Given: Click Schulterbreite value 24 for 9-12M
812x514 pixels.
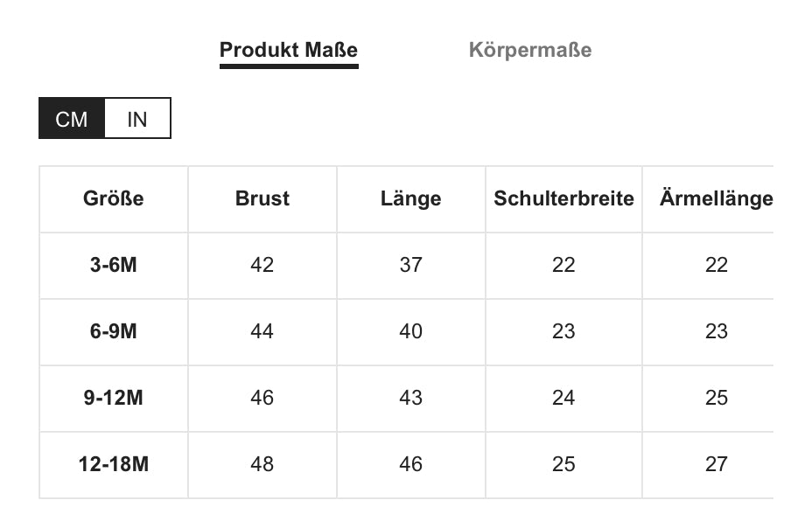Looking at the screenshot, I should pyautogui.click(x=563, y=398).
